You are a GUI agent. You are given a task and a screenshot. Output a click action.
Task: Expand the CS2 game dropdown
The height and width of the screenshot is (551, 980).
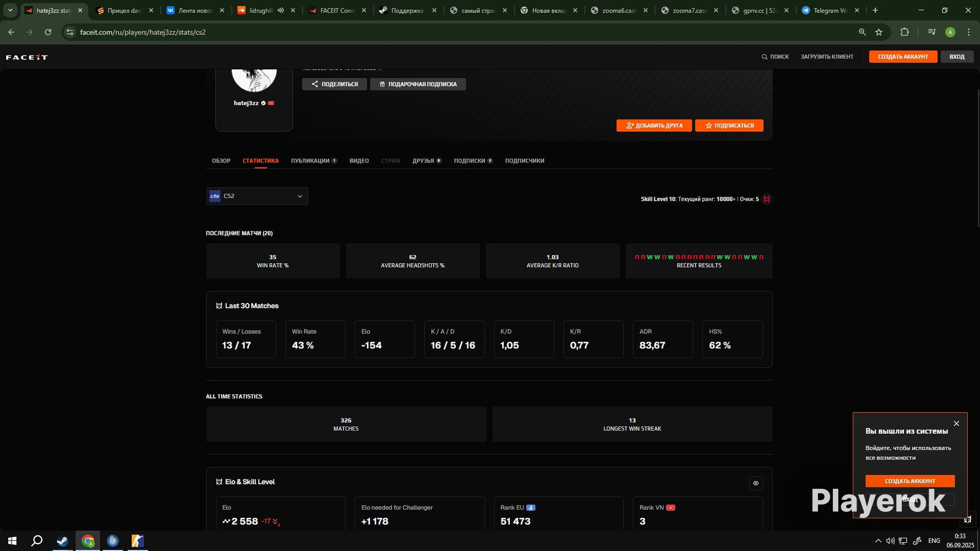click(x=257, y=196)
